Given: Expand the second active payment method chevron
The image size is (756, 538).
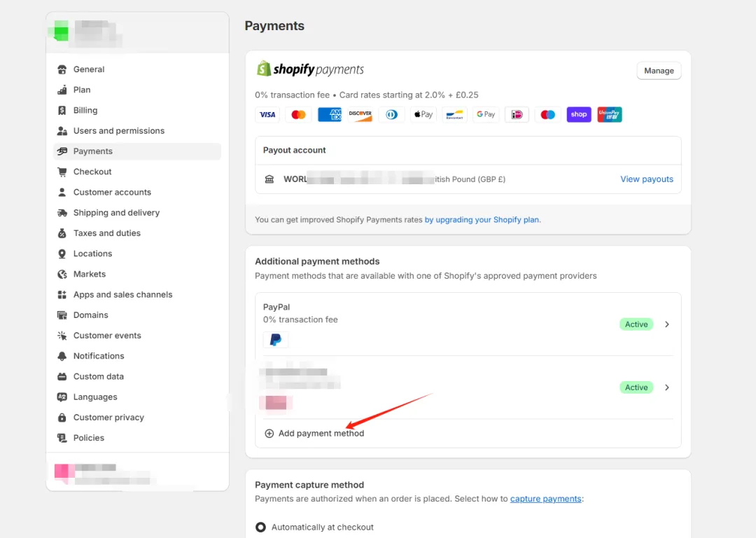Looking at the screenshot, I should tap(667, 387).
